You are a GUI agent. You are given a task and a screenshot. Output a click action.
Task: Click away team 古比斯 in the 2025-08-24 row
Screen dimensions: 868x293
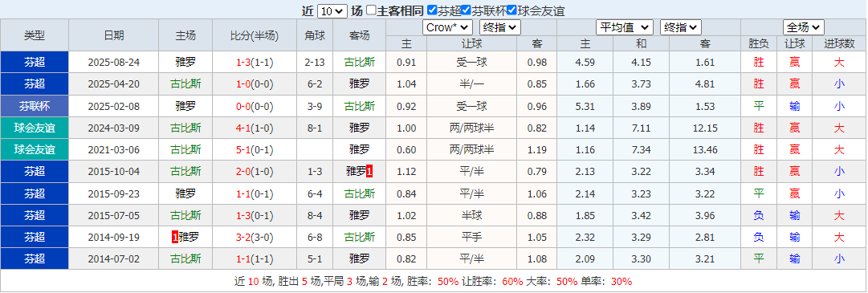[359, 63]
